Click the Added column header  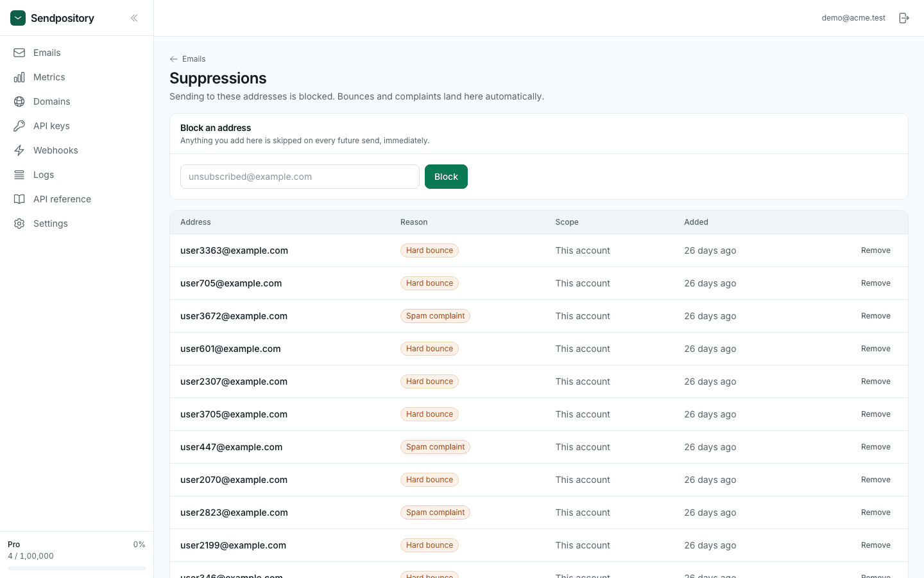[696, 222]
